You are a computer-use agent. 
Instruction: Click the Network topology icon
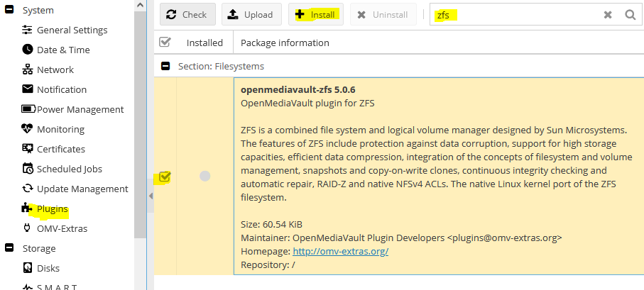coord(28,69)
